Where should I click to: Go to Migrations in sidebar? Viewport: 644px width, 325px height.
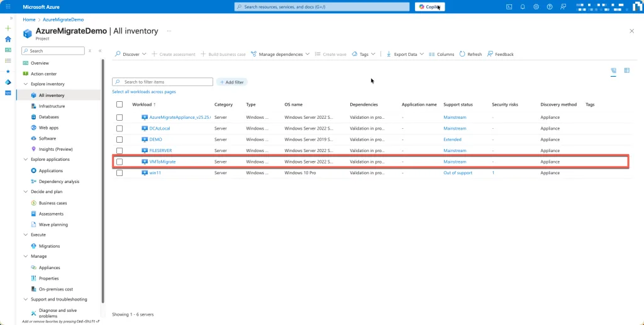coord(49,246)
